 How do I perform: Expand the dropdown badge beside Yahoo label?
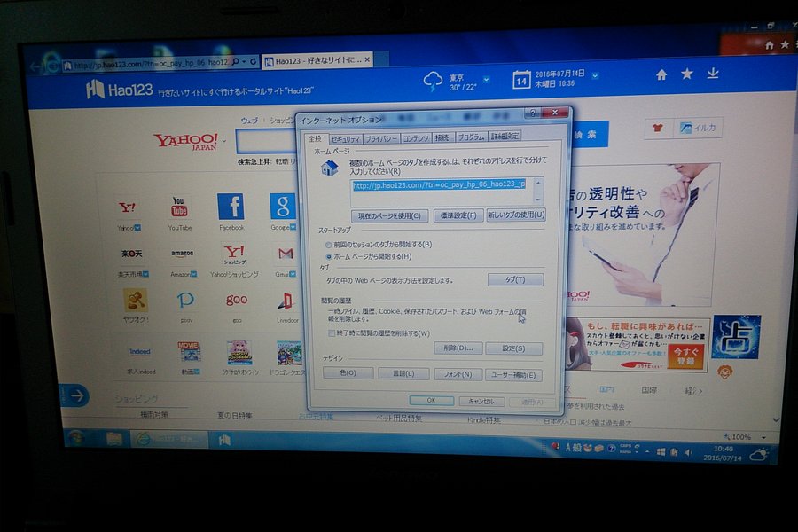pyautogui.click(x=137, y=228)
